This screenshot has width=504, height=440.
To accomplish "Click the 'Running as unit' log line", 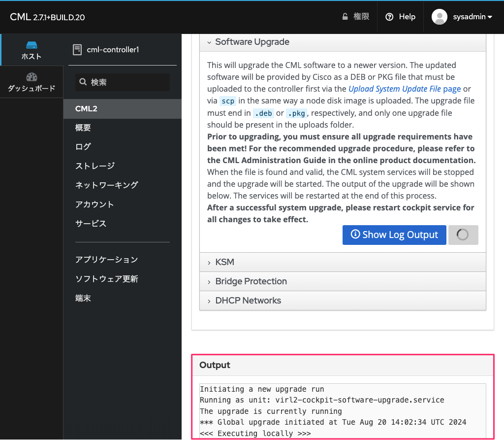I will coord(322,400).
